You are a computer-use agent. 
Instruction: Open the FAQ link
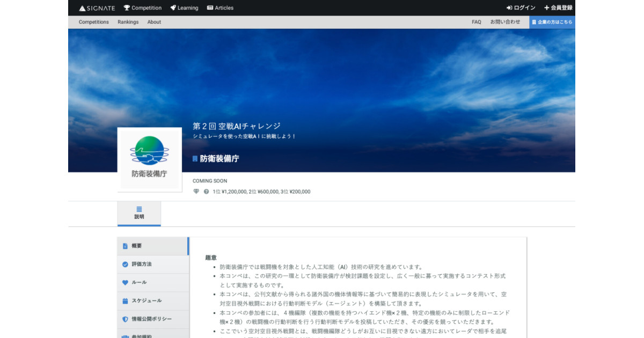(x=477, y=22)
